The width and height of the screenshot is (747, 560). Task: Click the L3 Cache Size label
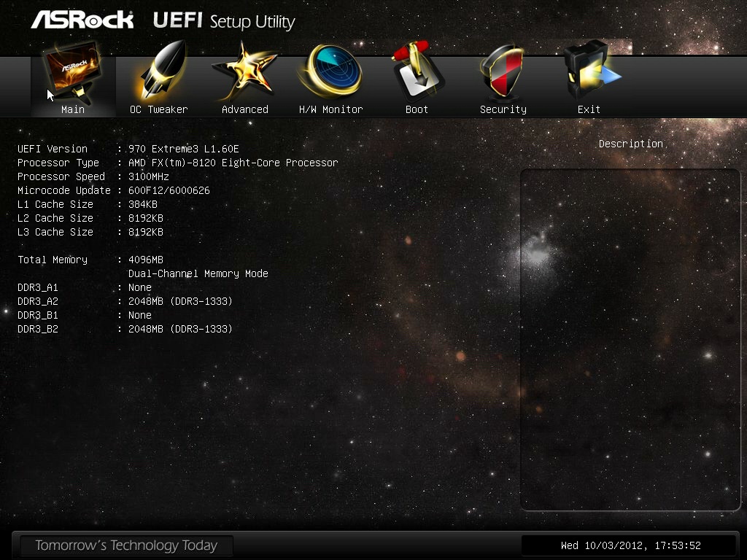(x=55, y=232)
